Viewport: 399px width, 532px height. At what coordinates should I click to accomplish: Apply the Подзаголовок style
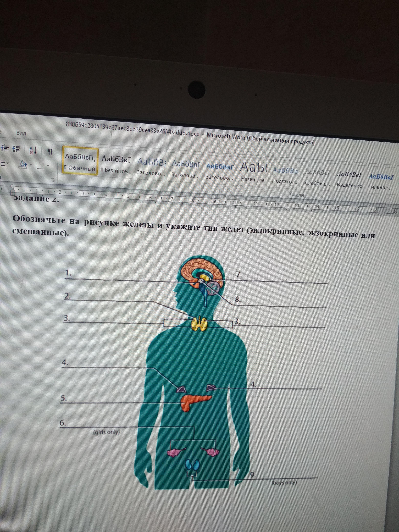(x=285, y=176)
